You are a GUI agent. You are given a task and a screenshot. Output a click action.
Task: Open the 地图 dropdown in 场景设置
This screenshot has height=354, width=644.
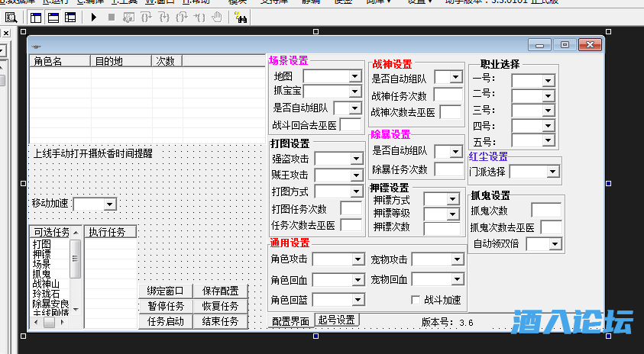point(354,76)
